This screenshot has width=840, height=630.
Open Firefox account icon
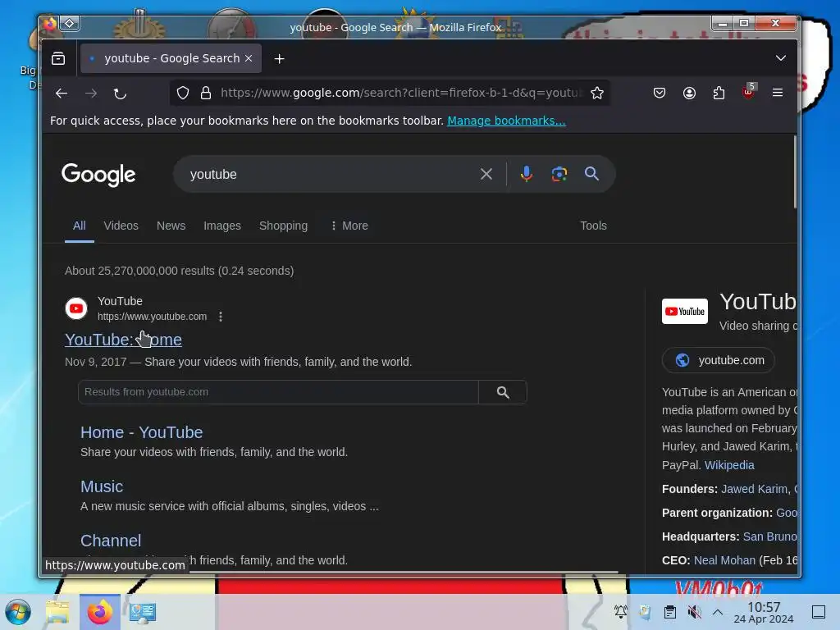point(689,94)
